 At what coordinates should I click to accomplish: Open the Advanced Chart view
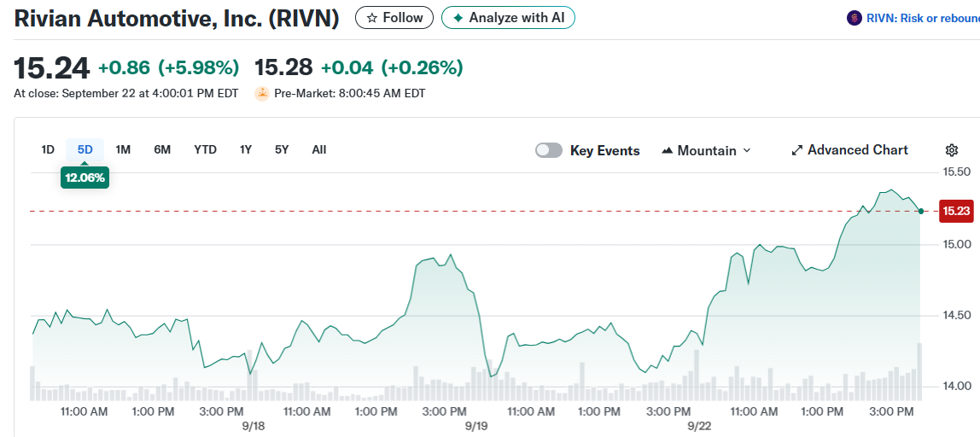click(850, 150)
